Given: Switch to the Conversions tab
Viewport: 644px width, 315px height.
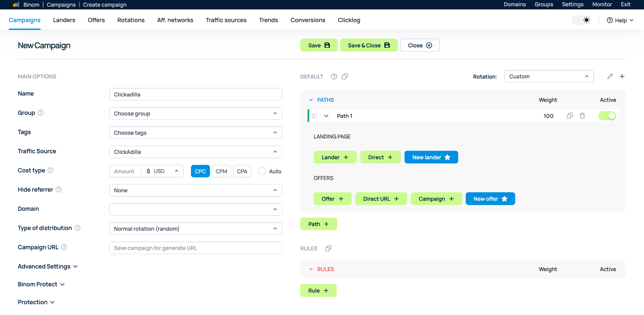Looking at the screenshot, I should [308, 20].
